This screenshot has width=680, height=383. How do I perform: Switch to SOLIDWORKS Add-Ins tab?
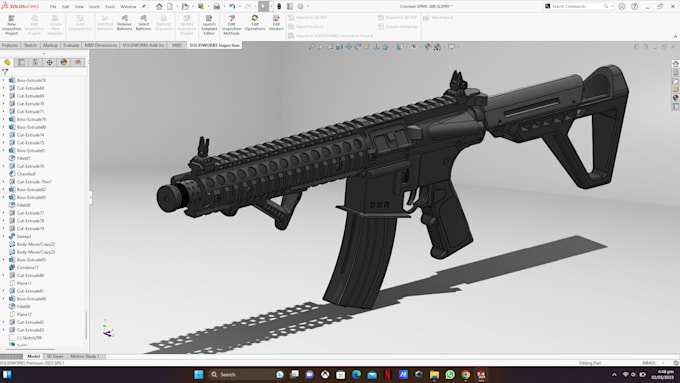click(143, 45)
